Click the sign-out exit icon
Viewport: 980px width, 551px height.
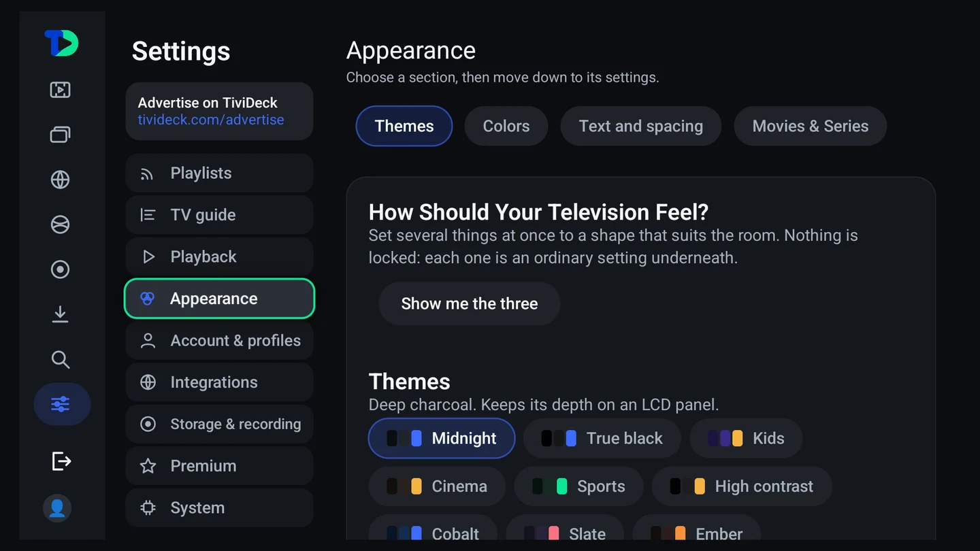tap(61, 461)
